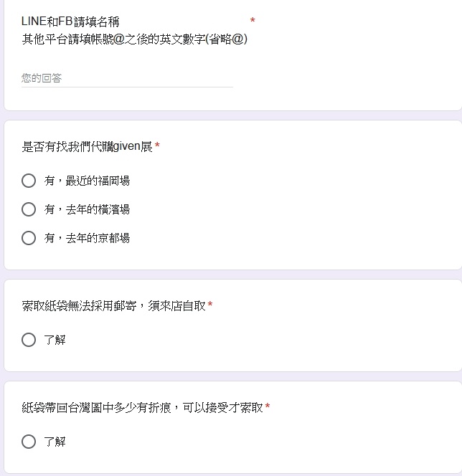The image size is (462, 476).
Task: Click the 是否有找我們代購given展 question title
Action: point(87,147)
